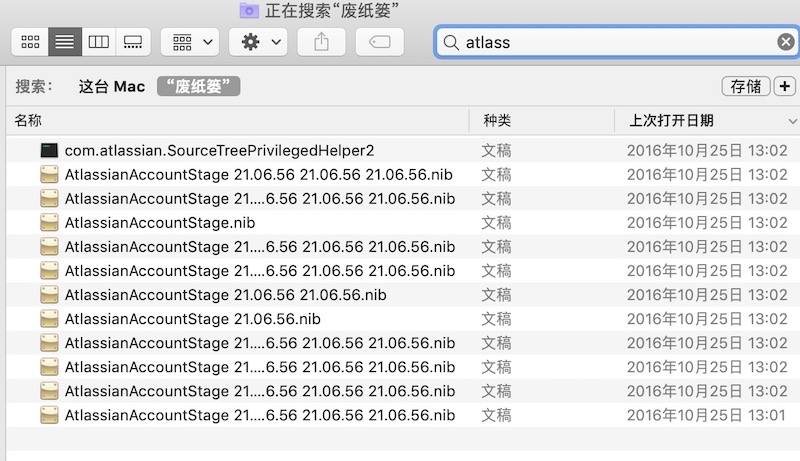Select com.atlassian.SourceTreePrivilegedHelper2 file row
800x461 pixels.
click(403, 150)
